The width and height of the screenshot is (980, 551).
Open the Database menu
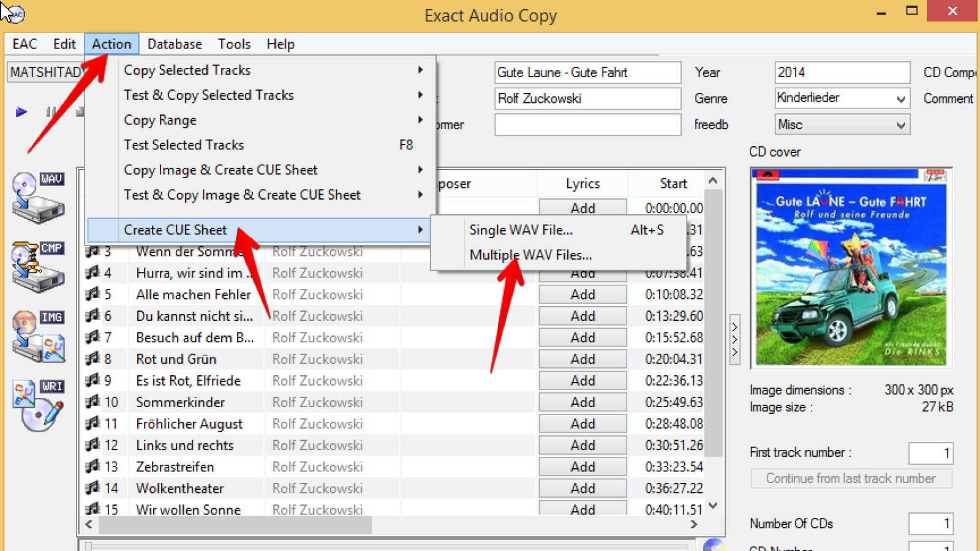175,43
